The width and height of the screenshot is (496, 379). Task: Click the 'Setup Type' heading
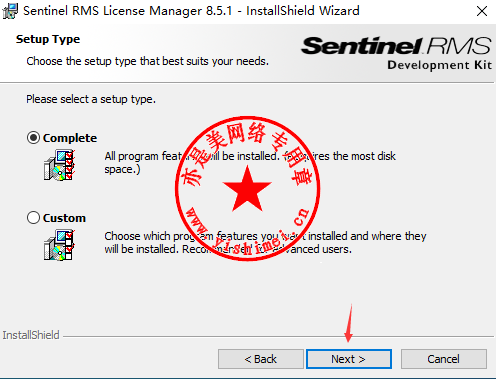click(x=48, y=39)
